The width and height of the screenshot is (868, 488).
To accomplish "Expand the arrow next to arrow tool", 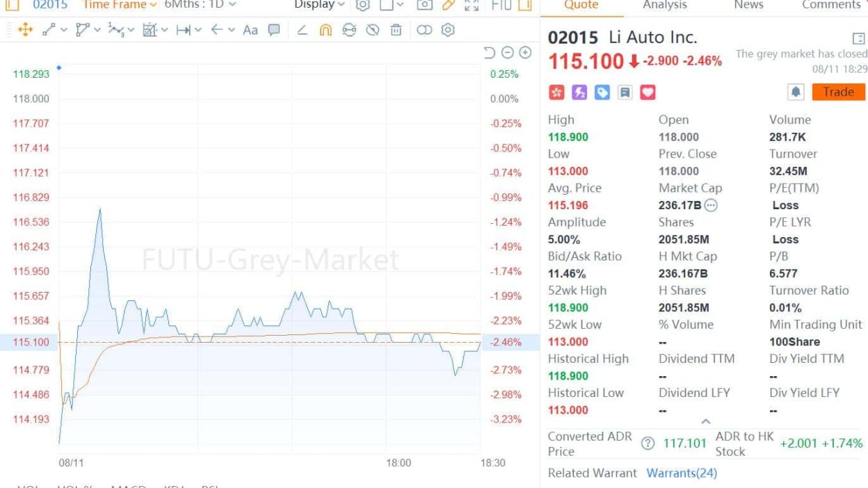I will [232, 30].
